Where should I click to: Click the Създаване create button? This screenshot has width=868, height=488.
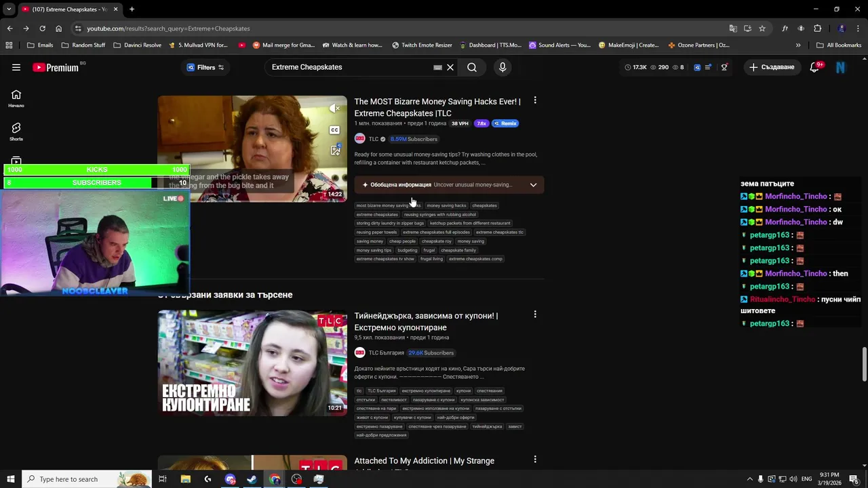[772, 67]
